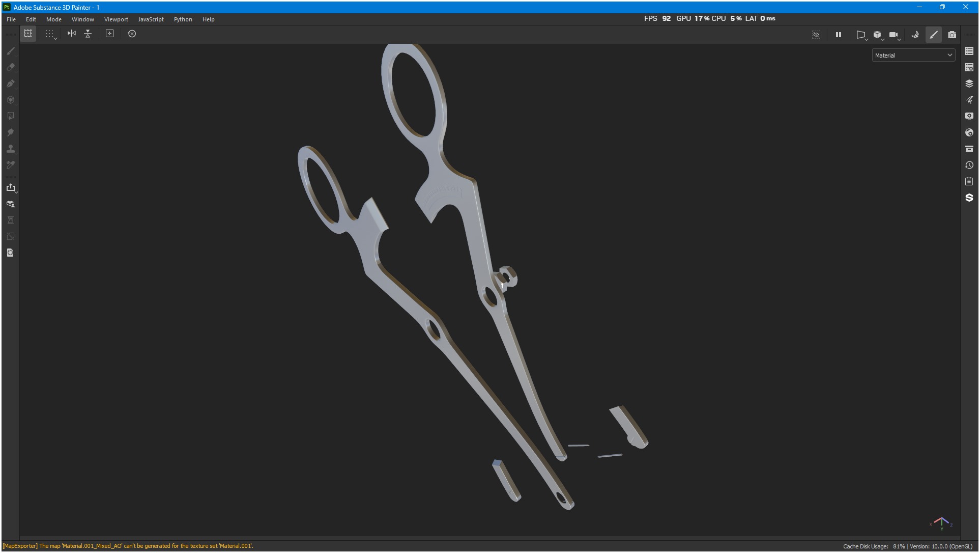
Task: Open the Properties brush stroke panel icon
Action: click(969, 100)
